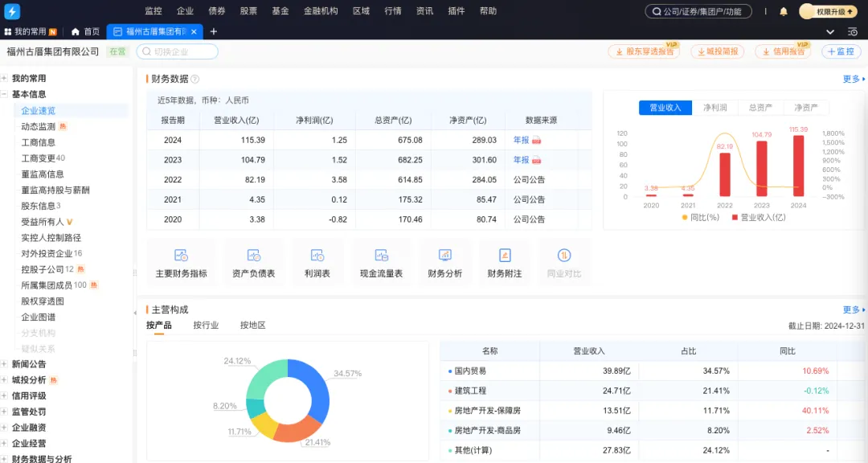Viewport: 868px width, 463px height.
Task: Open the 财务分析 icon tile
Action: (x=444, y=263)
